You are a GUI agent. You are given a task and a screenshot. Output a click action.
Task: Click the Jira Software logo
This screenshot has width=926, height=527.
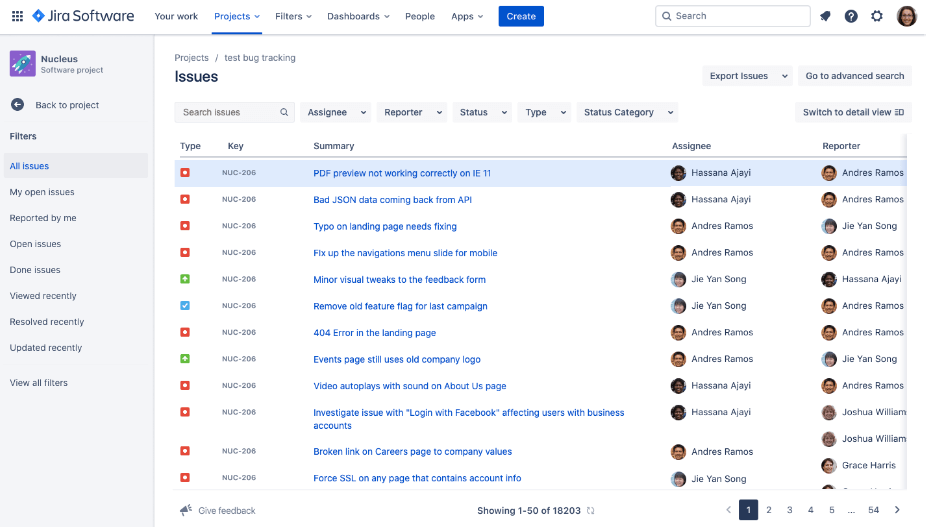point(83,16)
